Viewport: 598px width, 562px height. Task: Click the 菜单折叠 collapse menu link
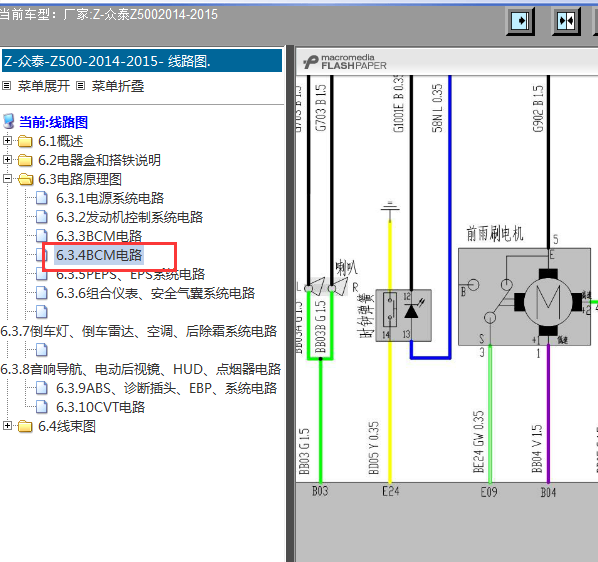(117, 86)
